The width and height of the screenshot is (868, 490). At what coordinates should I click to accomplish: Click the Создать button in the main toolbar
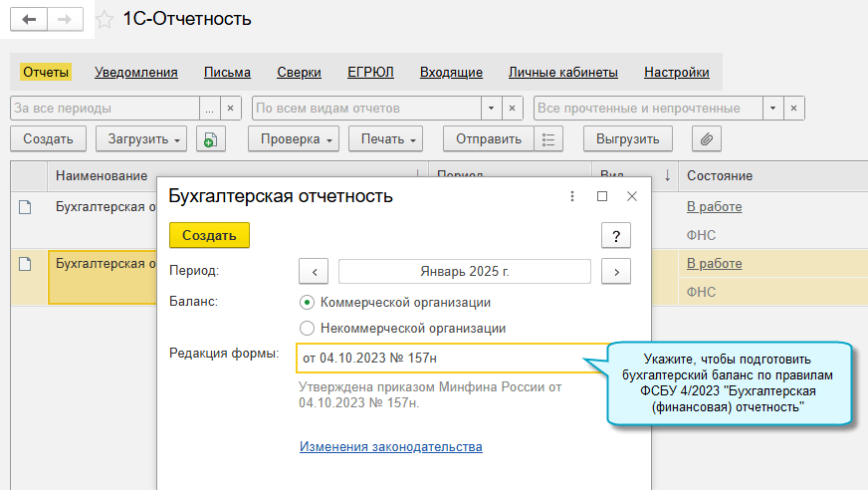(48, 139)
